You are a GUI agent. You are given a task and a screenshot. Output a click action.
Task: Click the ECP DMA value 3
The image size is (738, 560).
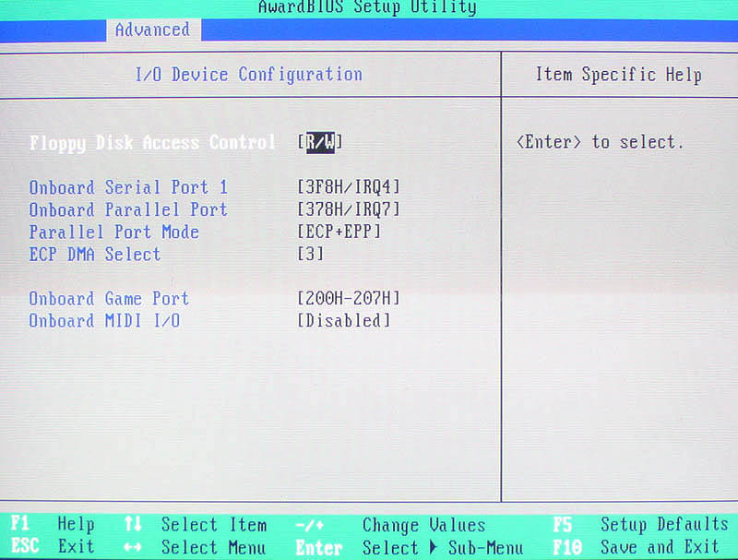pos(310,254)
